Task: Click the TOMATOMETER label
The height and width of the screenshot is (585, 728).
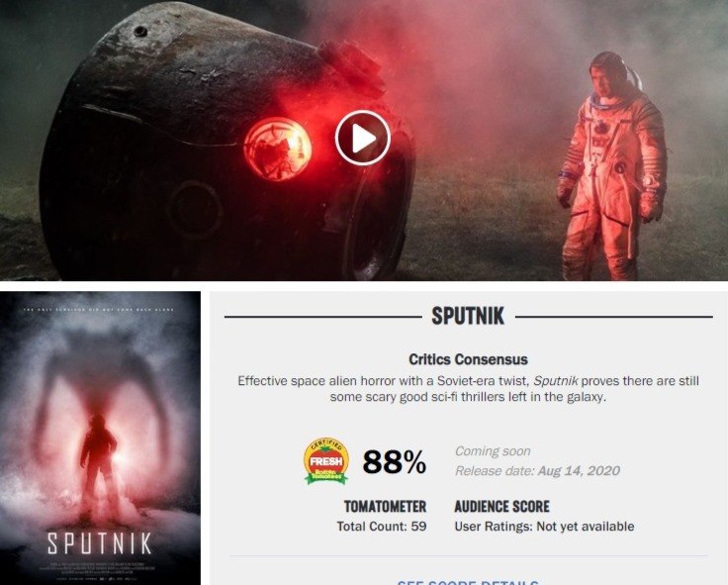Action: pos(385,507)
